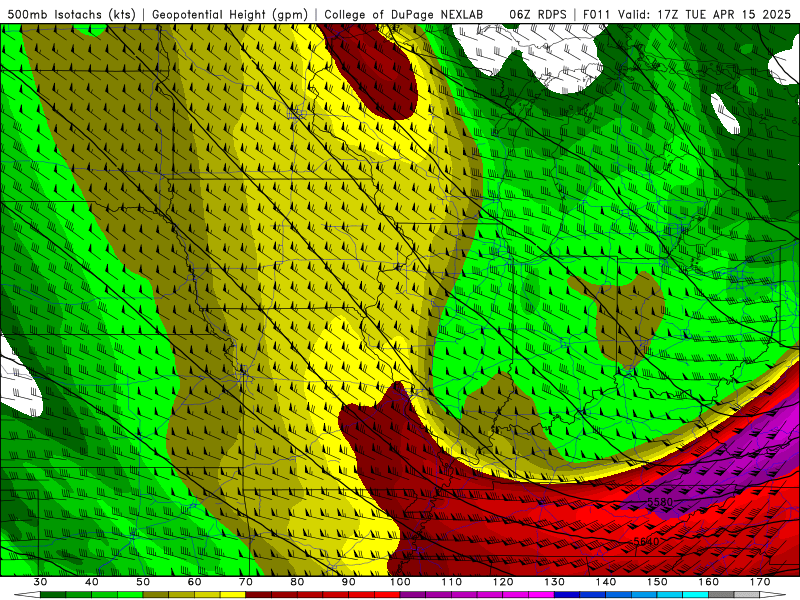Click the 5640 height contour label
This screenshot has width=800, height=600.
(646, 541)
